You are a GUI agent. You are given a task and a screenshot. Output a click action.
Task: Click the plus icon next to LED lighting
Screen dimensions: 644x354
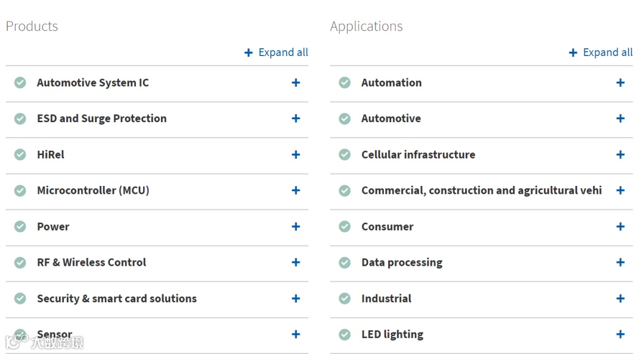point(620,334)
